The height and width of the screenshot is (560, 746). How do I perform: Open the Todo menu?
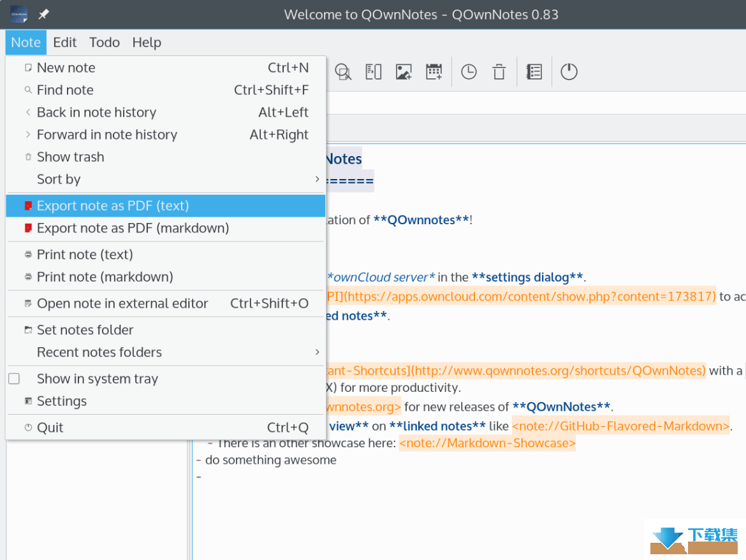pyautogui.click(x=104, y=42)
